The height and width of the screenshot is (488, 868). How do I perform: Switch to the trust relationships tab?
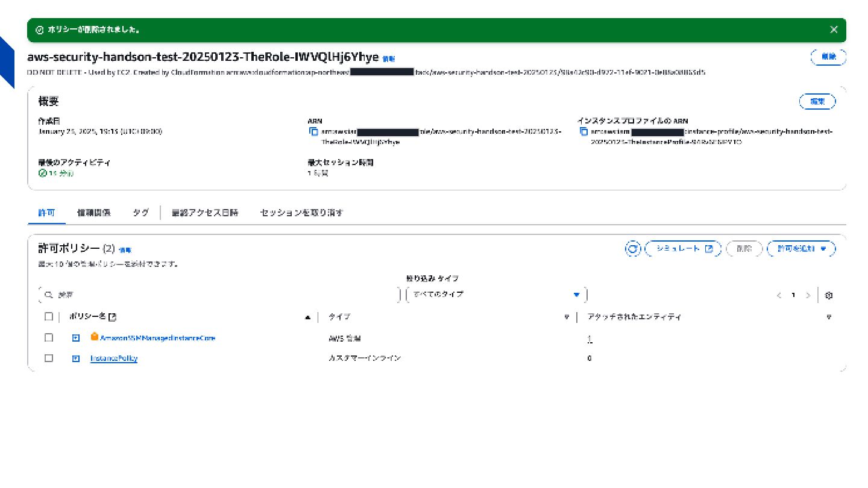coord(93,213)
